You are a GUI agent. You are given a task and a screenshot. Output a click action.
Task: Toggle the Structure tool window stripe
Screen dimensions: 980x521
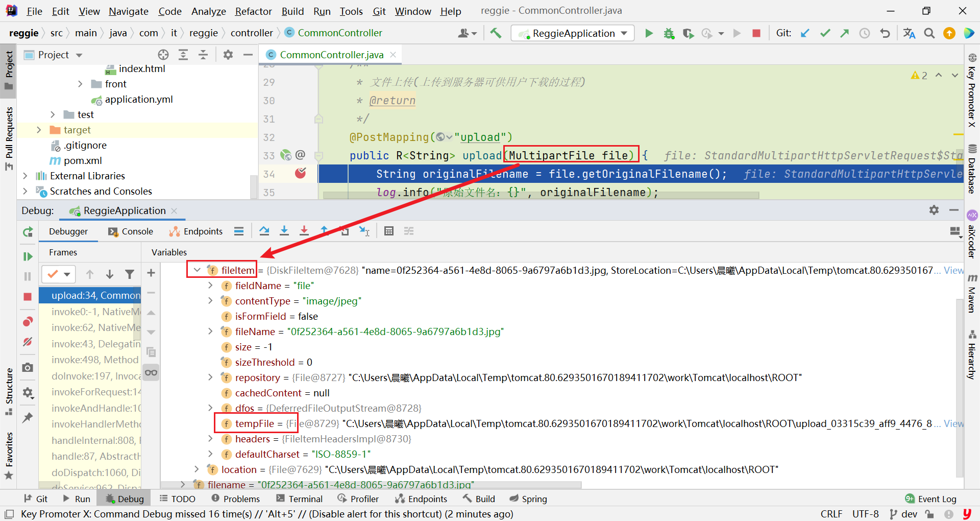9,391
